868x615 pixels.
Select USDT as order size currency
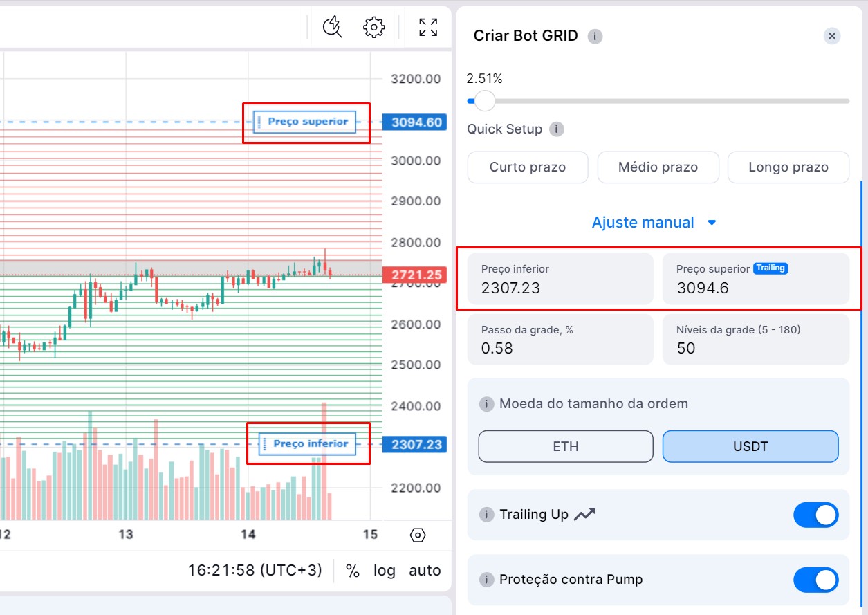(x=750, y=446)
